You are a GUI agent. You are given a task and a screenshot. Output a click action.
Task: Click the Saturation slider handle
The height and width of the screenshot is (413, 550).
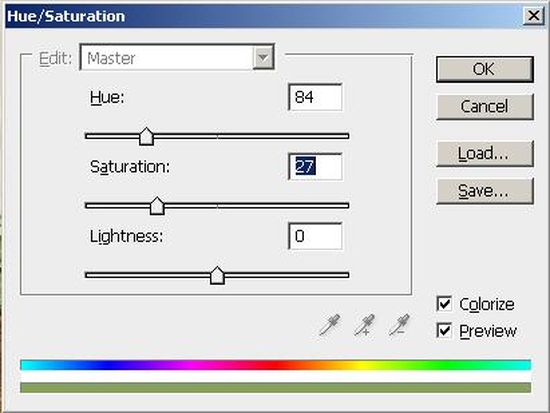(157, 206)
